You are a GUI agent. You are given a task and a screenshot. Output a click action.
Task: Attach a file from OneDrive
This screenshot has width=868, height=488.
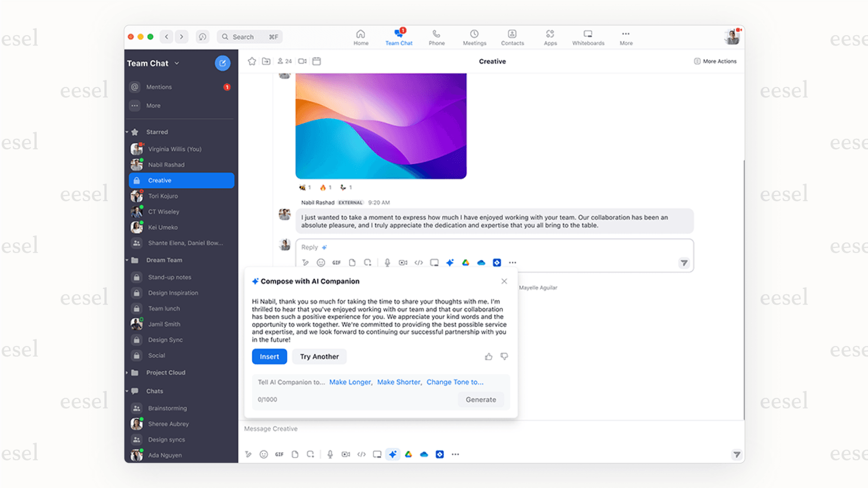click(x=481, y=262)
